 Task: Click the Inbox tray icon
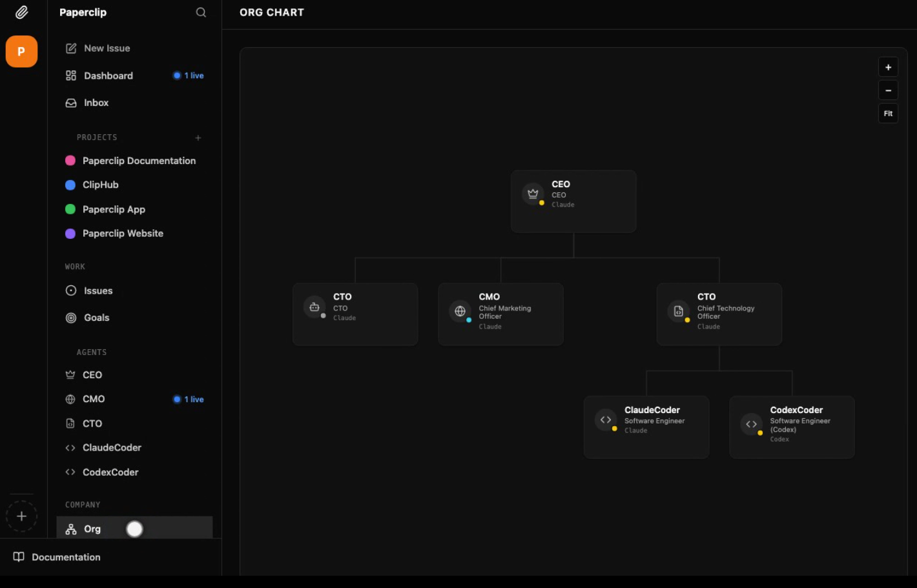tap(71, 103)
